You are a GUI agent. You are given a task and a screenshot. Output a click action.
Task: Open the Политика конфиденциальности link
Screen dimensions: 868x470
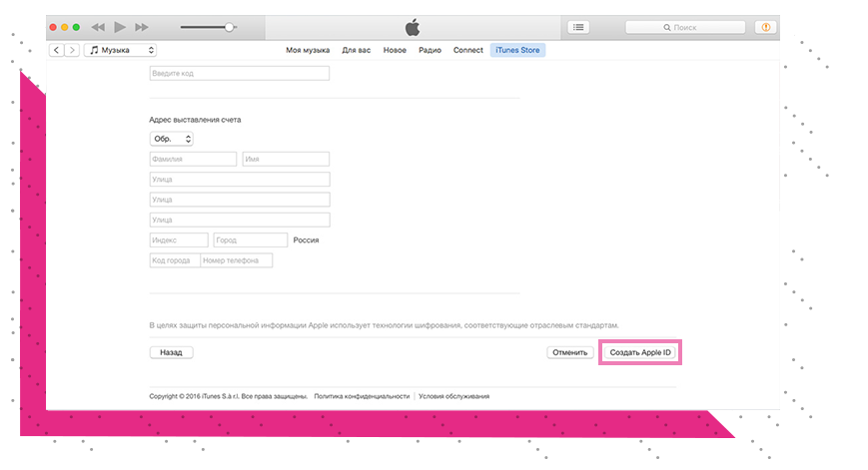click(362, 396)
